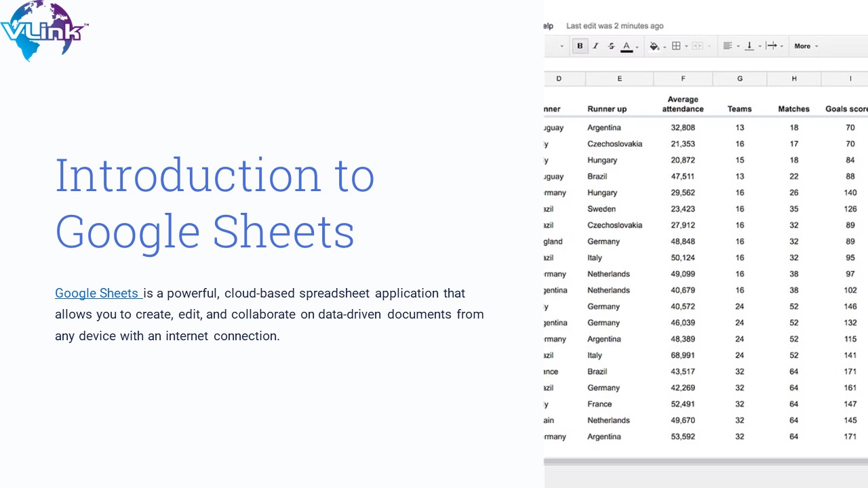This screenshot has width=868, height=488.
Task: Click the 'Teams' header cell
Action: pos(740,109)
